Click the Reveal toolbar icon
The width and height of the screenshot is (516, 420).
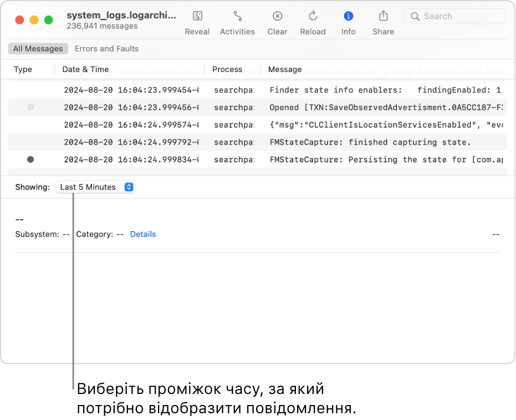(x=197, y=16)
